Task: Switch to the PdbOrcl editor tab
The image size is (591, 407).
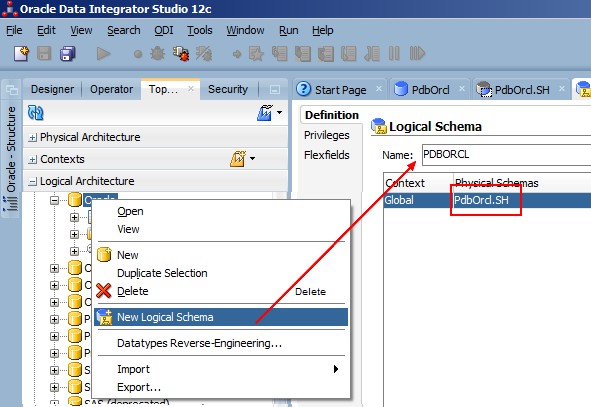Action: tap(430, 89)
